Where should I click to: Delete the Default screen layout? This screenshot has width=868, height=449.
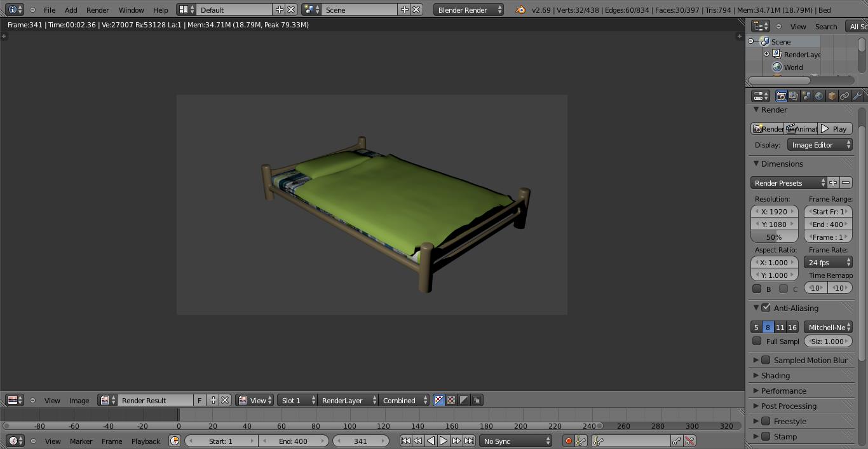[291, 10]
